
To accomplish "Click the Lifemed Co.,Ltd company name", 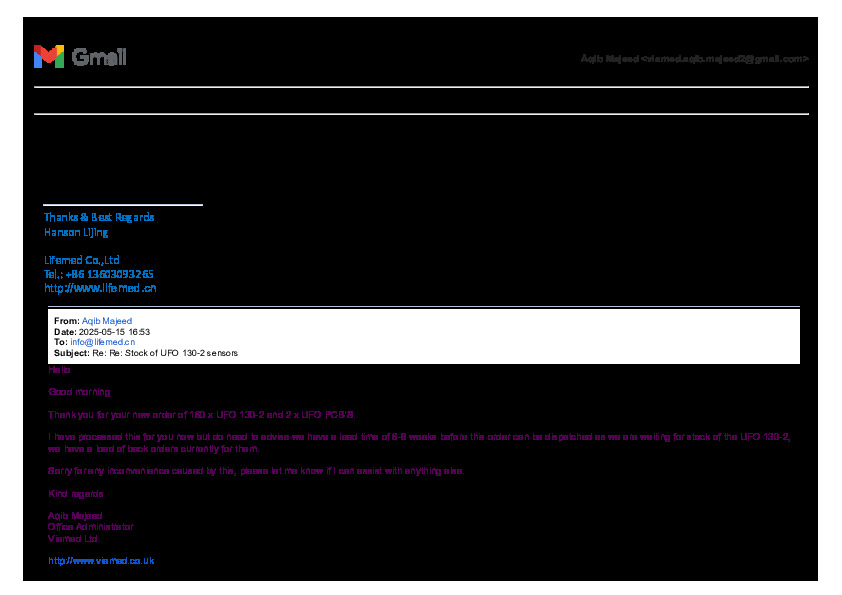I will click(x=82, y=260).
